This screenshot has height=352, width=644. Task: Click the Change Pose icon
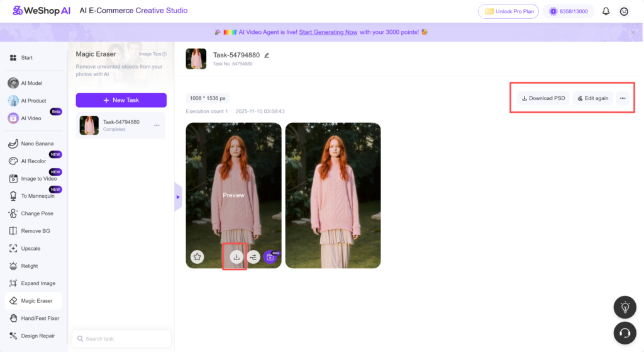(x=13, y=213)
